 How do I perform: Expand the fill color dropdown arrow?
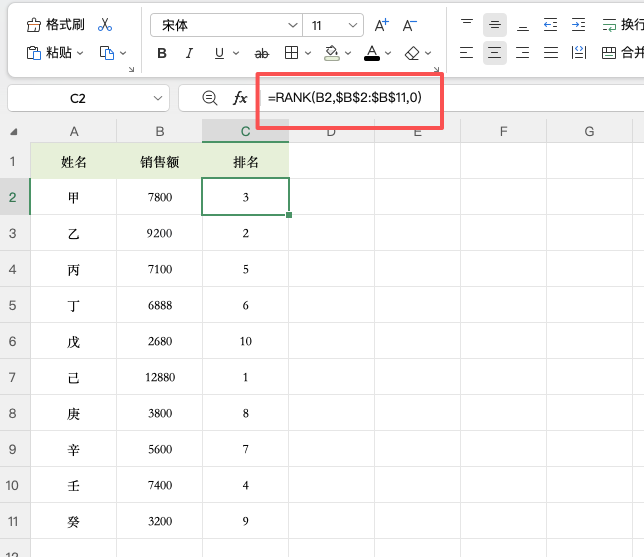pos(348,53)
